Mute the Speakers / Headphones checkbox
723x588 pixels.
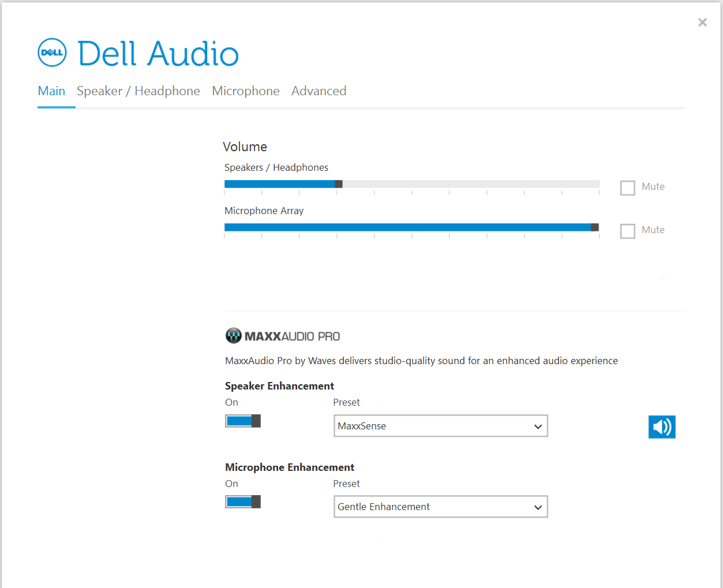point(627,188)
